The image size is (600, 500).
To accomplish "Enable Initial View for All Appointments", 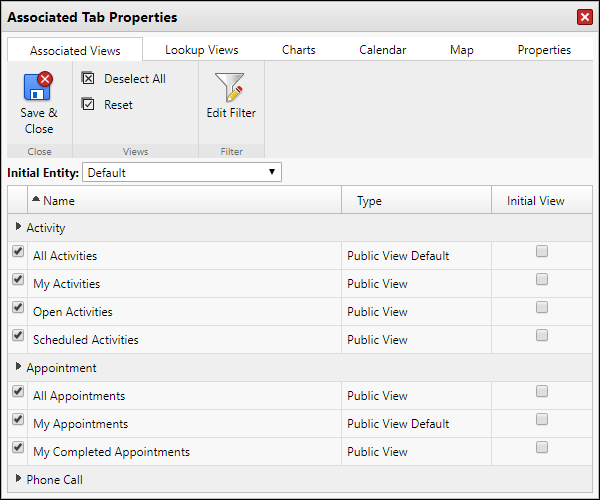I will [542, 392].
